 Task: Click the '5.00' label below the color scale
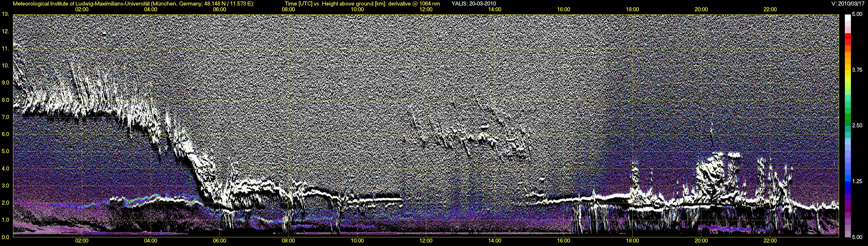(x=857, y=237)
